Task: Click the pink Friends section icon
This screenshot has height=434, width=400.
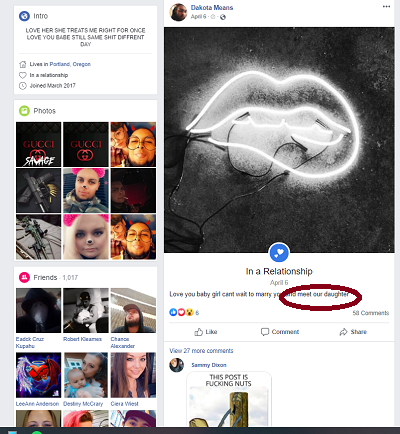Action: coord(24,277)
